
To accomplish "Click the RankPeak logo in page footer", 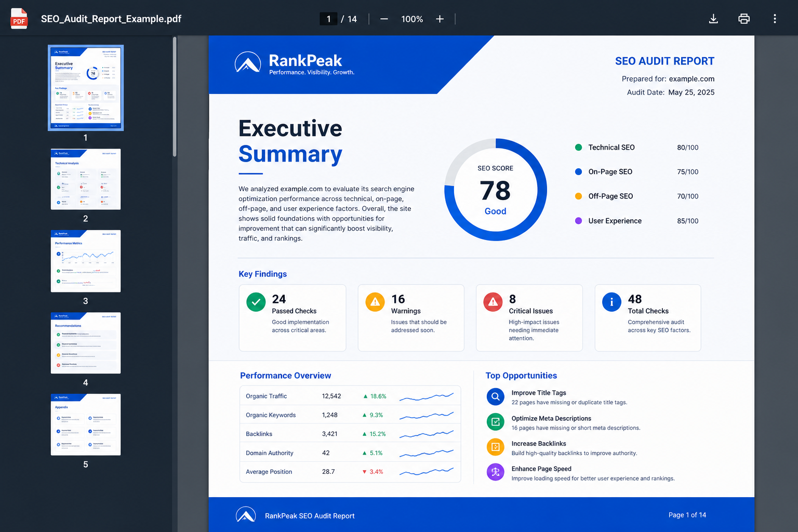I will coord(246,515).
